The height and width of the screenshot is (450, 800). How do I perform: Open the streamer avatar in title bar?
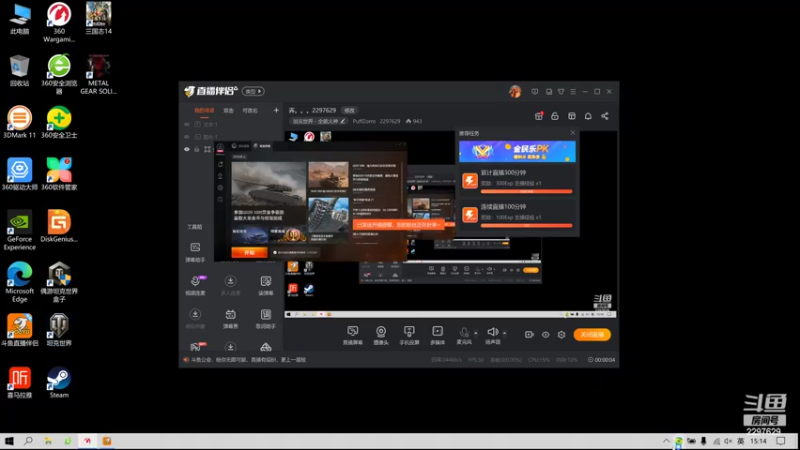pyautogui.click(x=515, y=91)
